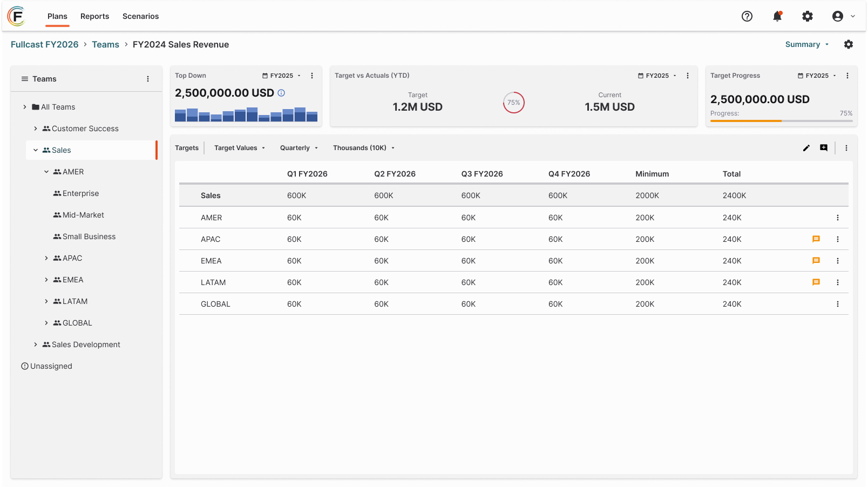Click the Fullcast logo icon

coord(17,16)
